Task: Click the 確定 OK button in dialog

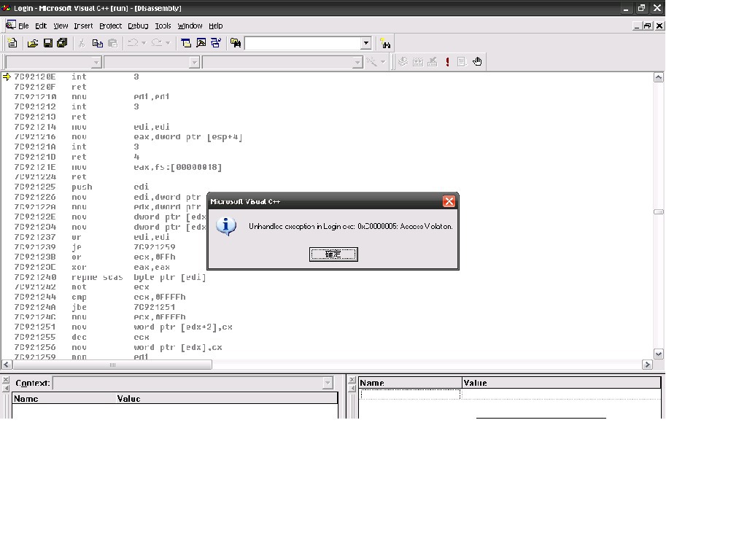Action: 333,254
